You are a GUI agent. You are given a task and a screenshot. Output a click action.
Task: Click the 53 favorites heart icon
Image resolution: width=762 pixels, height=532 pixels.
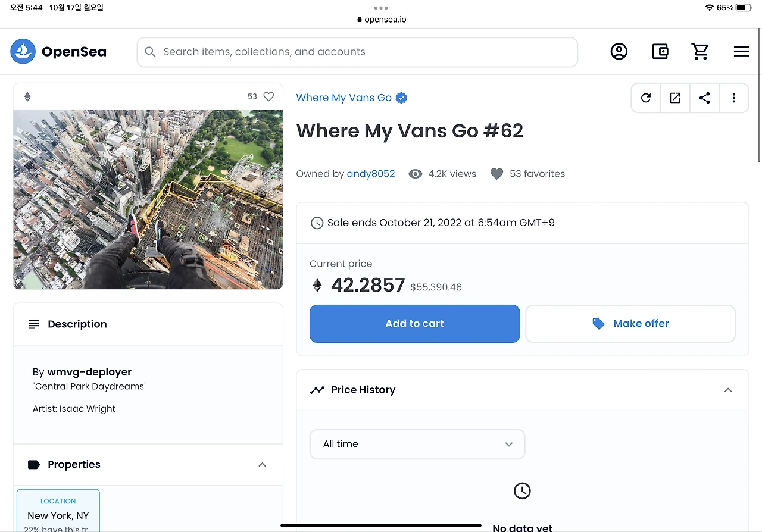[496, 174]
